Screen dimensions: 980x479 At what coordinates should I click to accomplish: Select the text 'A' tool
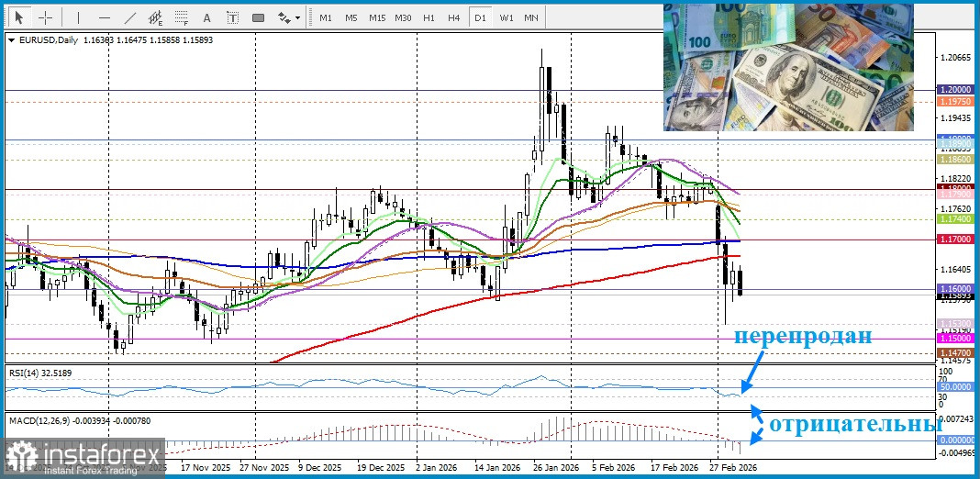(206, 17)
